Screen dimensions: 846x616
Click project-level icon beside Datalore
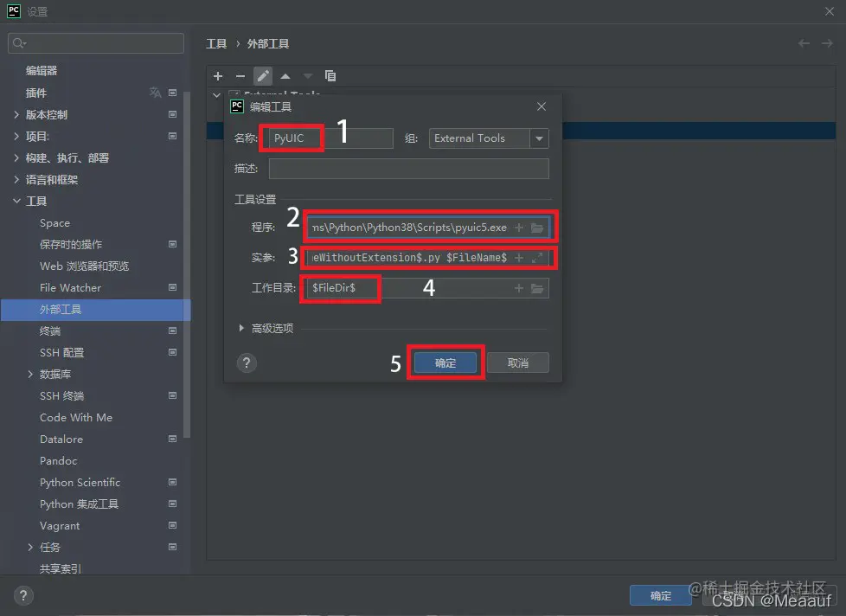[x=173, y=439]
